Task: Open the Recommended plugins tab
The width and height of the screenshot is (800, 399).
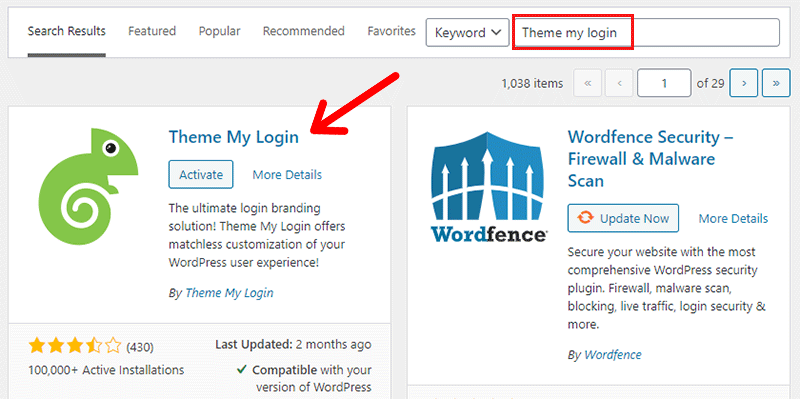Action: point(304,31)
